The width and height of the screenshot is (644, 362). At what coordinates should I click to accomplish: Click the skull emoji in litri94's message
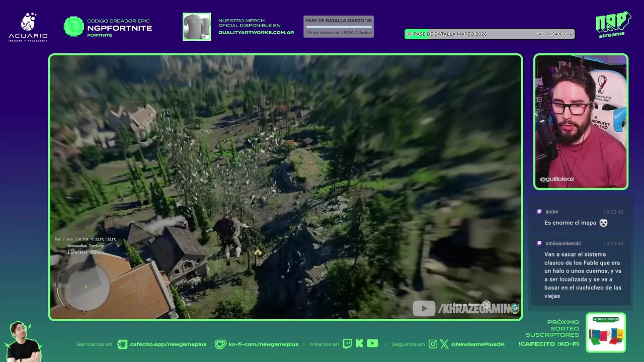coord(603,223)
